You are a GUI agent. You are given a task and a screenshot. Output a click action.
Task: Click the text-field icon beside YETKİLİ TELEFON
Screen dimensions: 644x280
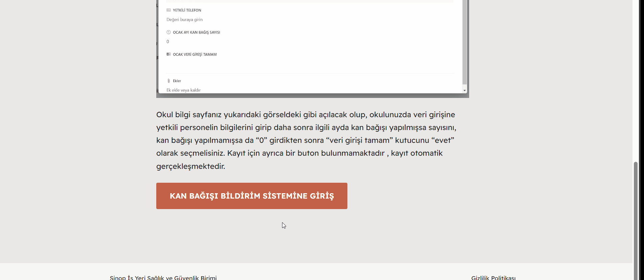tap(168, 10)
